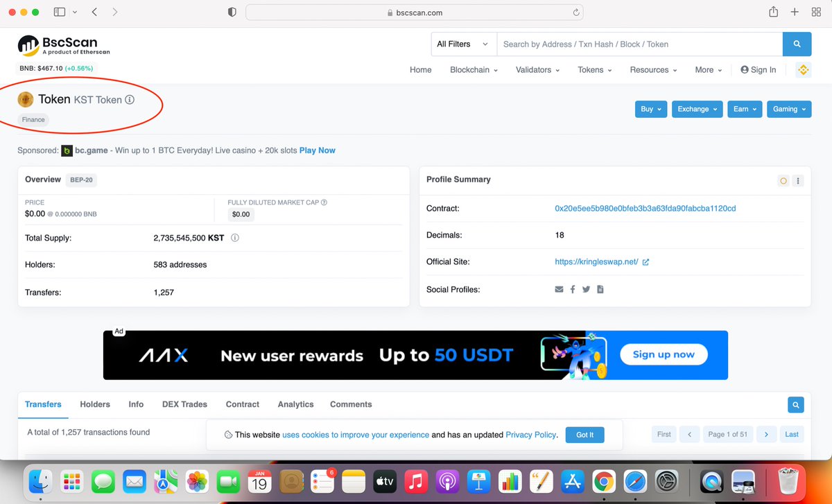Image resolution: width=832 pixels, height=504 pixels.
Task: Open the Binance chain icon menu
Action: pyautogui.click(x=803, y=69)
